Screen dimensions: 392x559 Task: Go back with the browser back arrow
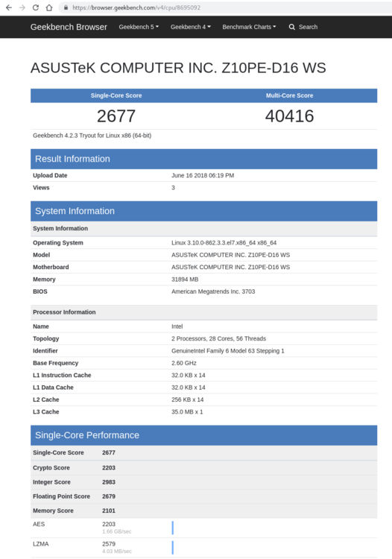click(x=9, y=7)
